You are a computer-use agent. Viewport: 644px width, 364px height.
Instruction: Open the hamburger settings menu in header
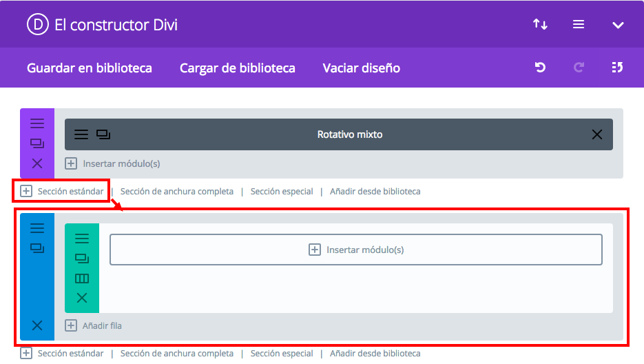point(579,25)
